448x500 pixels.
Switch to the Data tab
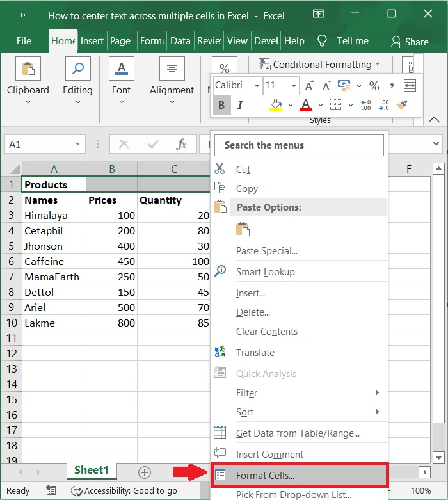point(180,41)
